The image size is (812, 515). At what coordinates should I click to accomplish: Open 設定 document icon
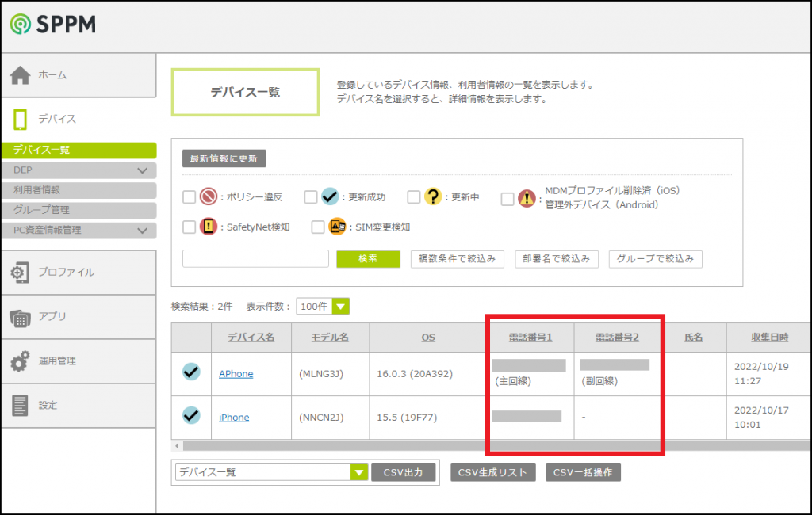[x=21, y=405]
